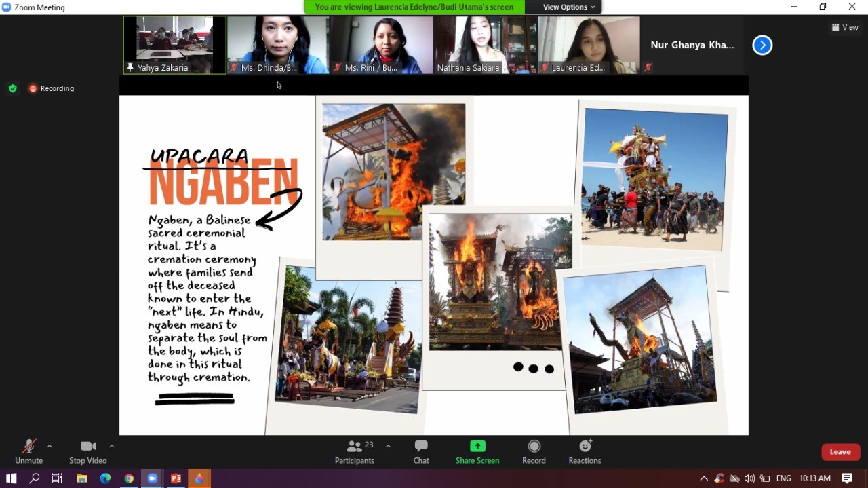The width and height of the screenshot is (868, 488).
Task: Open the Participants panel
Action: (354, 451)
